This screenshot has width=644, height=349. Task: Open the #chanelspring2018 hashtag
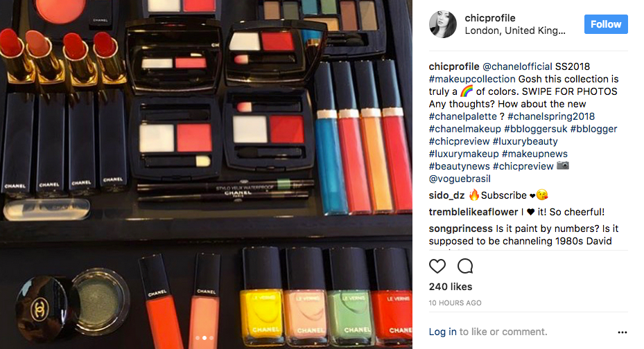click(551, 116)
